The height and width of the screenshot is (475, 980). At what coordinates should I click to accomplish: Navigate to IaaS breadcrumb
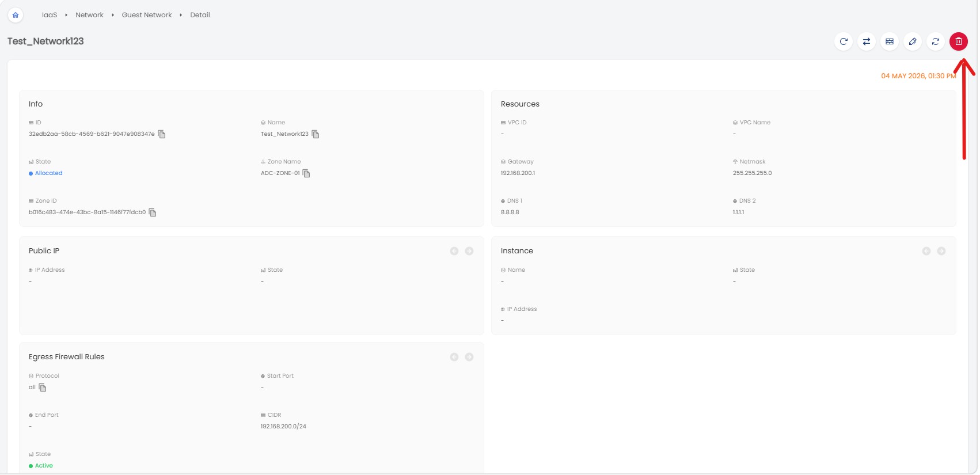(x=50, y=15)
